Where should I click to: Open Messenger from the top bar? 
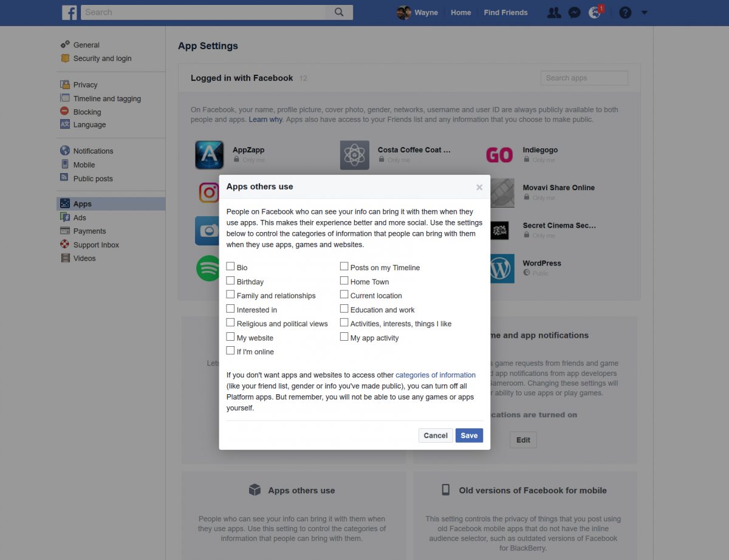[x=574, y=12]
